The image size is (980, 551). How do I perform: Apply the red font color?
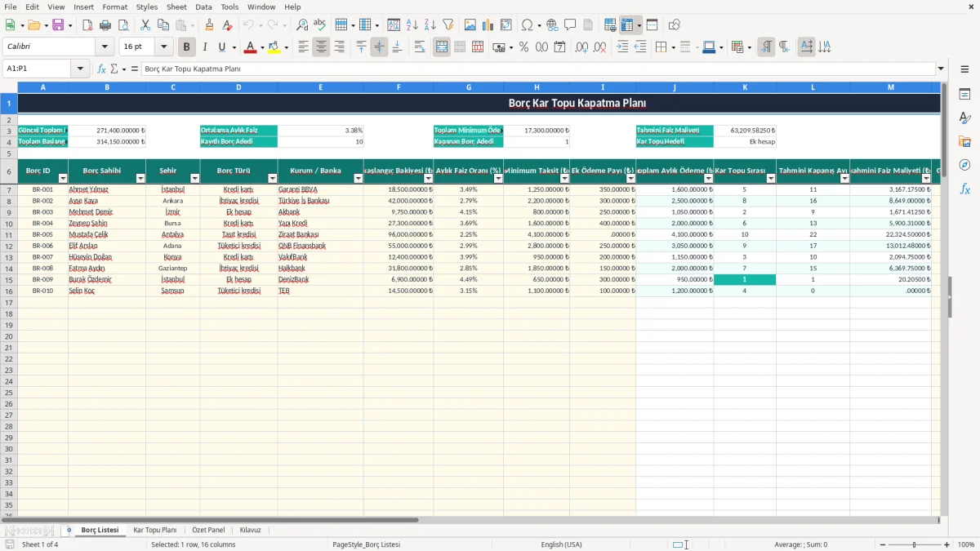(250, 47)
